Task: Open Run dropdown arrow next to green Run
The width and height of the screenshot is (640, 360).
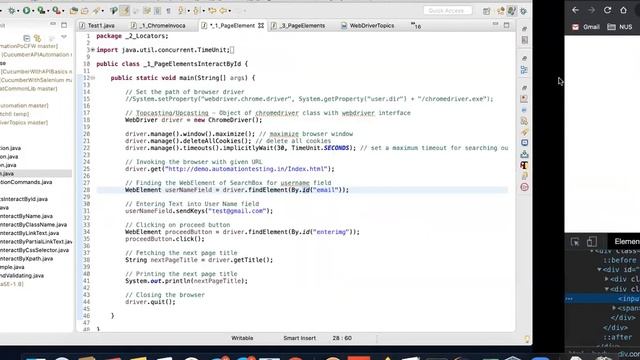Action: [33, 11]
